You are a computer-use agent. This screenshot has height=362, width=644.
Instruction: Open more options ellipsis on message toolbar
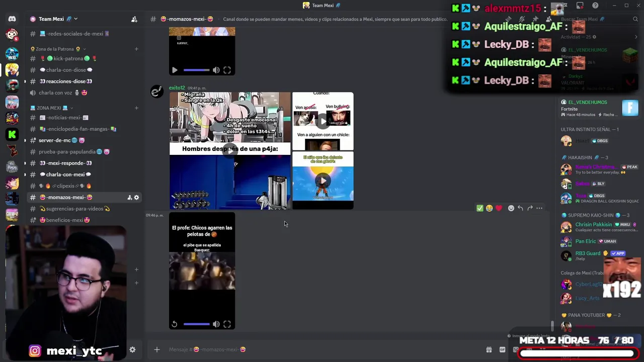pos(539,208)
